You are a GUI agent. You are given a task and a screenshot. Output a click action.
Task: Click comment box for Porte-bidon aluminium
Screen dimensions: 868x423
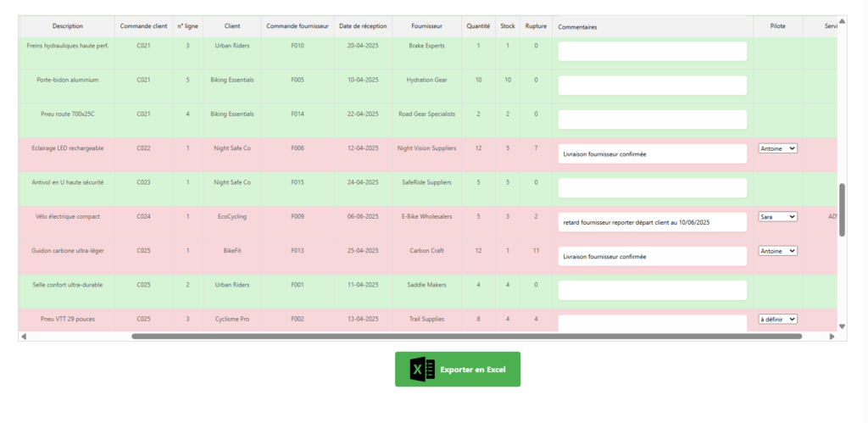pyautogui.click(x=652, y=86)
